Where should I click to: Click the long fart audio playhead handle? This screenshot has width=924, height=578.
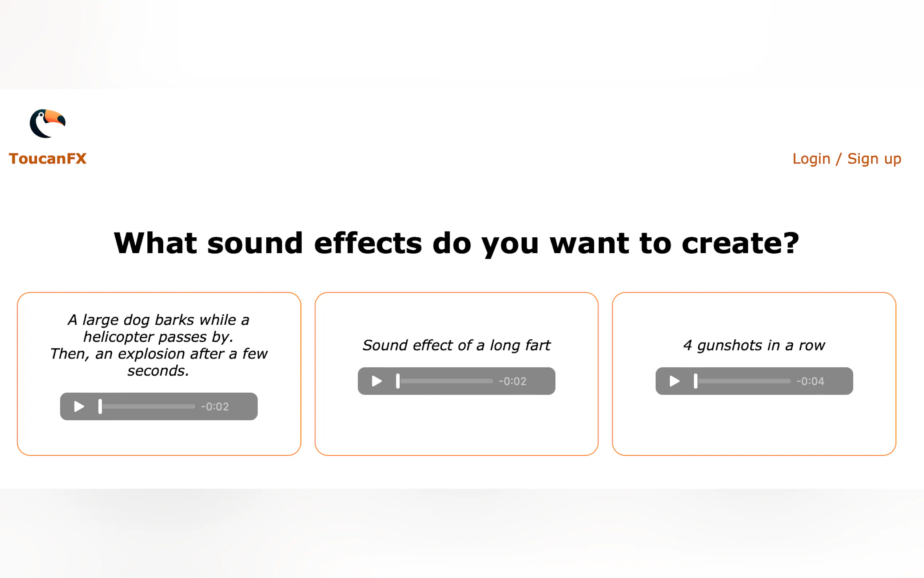(x=398, y=381)
